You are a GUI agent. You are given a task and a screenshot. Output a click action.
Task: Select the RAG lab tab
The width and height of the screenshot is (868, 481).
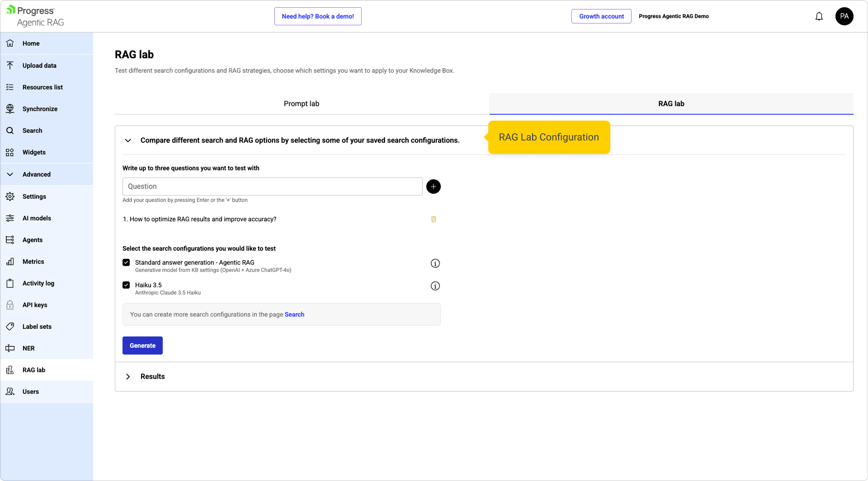pos(671,104)
